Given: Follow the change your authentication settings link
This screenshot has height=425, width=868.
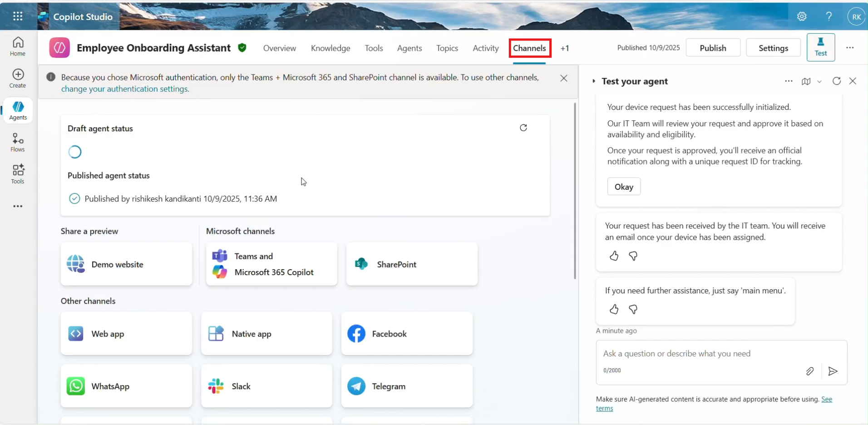Looking at the screenshot, I should tap(125, 89).
